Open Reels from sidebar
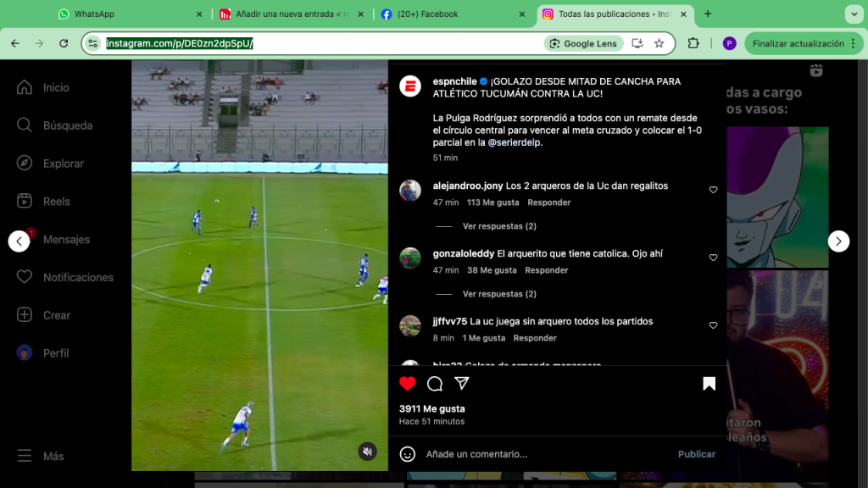Viewport: 868px width, 488px height. click(43, 202)
